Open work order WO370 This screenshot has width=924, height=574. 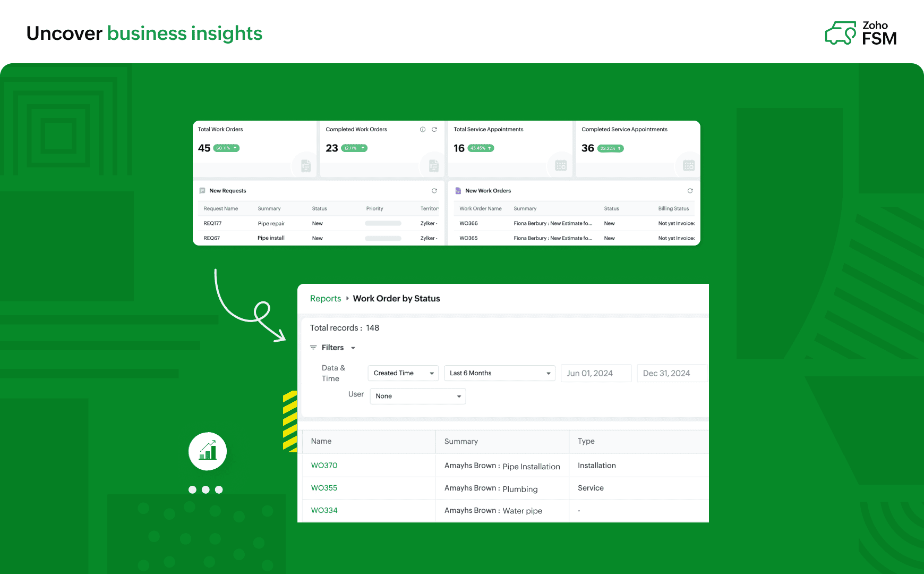[324, 465]
